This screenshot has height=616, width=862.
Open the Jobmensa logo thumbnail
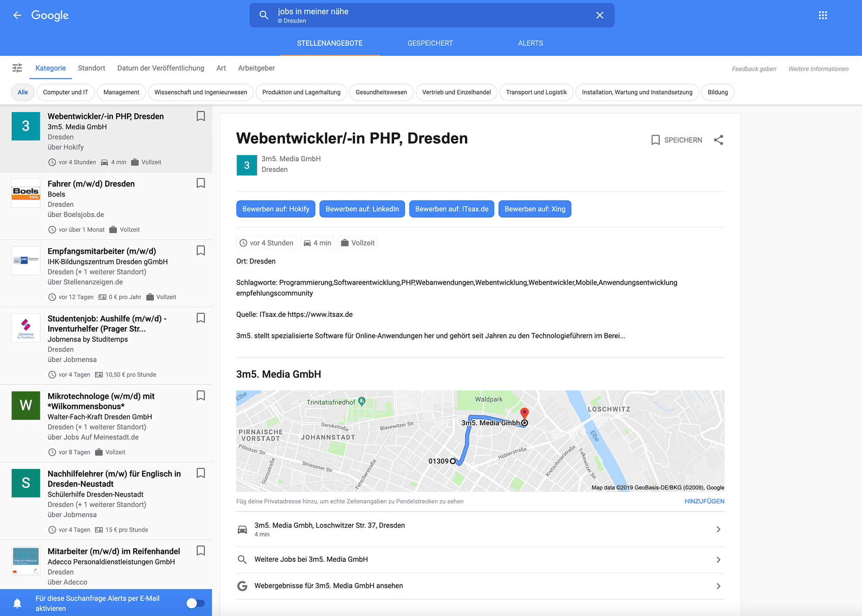pos(26,328)
